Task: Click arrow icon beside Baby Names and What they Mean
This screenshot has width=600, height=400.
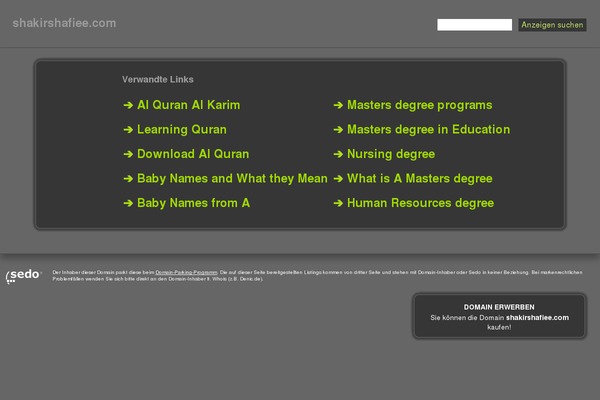Action: (x=128, y=178)
